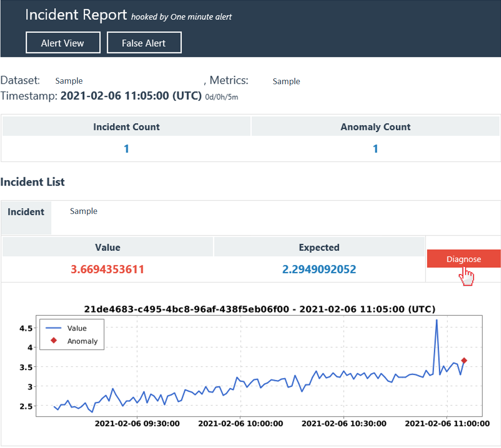Mark incident as False Alert
This screenshot has height=448, width=501.
144,43
